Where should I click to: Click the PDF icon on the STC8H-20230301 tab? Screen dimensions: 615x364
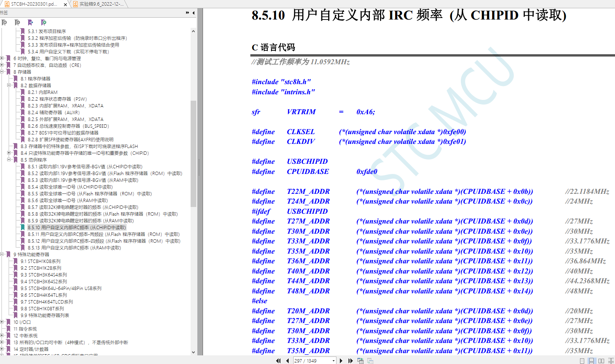7,4
